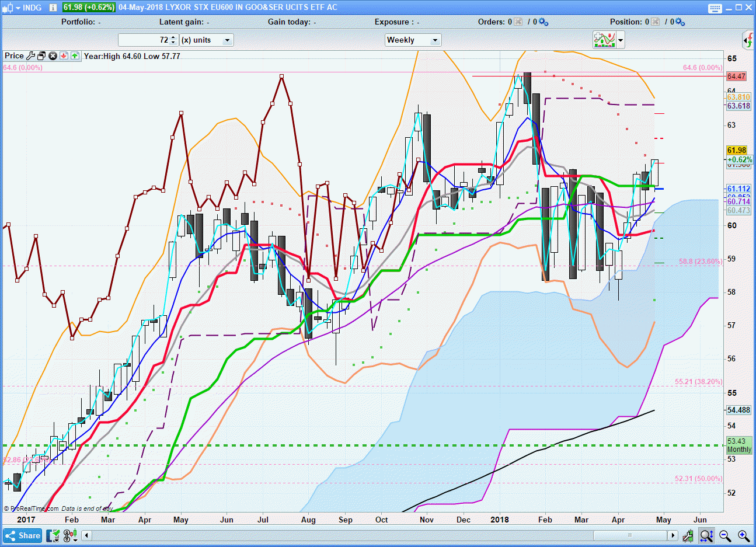Click the 63.618 price axis label

click(x=738, y=106)
